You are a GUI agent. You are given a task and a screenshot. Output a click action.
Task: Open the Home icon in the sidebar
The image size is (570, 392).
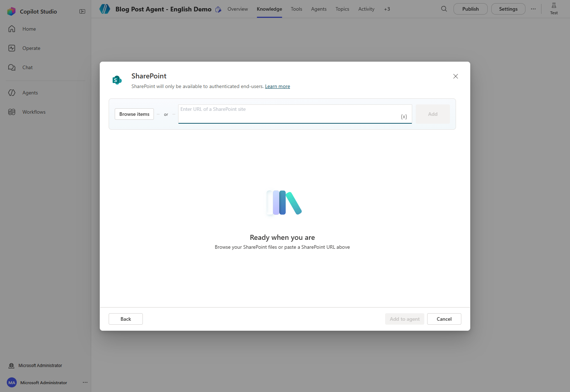(x=12, y=29)
